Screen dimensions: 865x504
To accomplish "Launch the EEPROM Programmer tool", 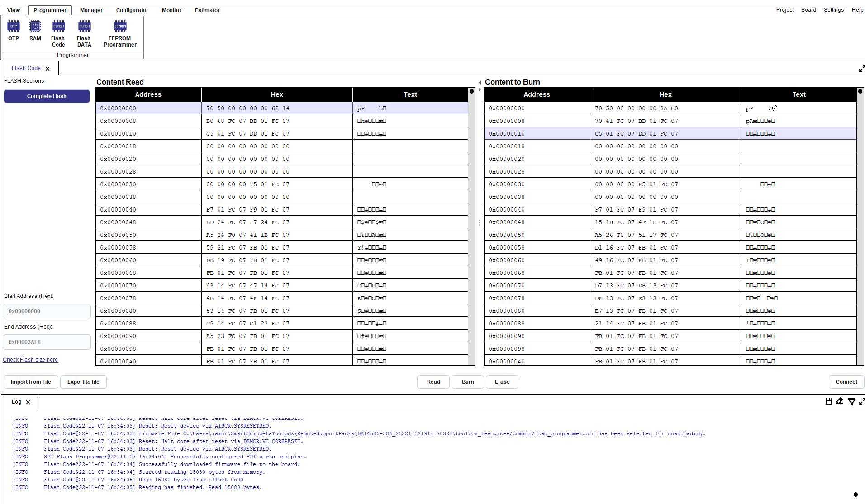I will point(120,34).
